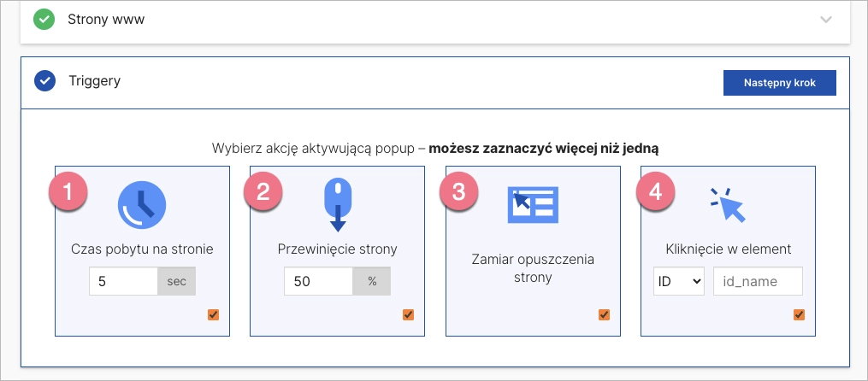This screenshot has width=868, height=381.
Task: Click the green checkmark next to Strony www
Action: point(44,19)
